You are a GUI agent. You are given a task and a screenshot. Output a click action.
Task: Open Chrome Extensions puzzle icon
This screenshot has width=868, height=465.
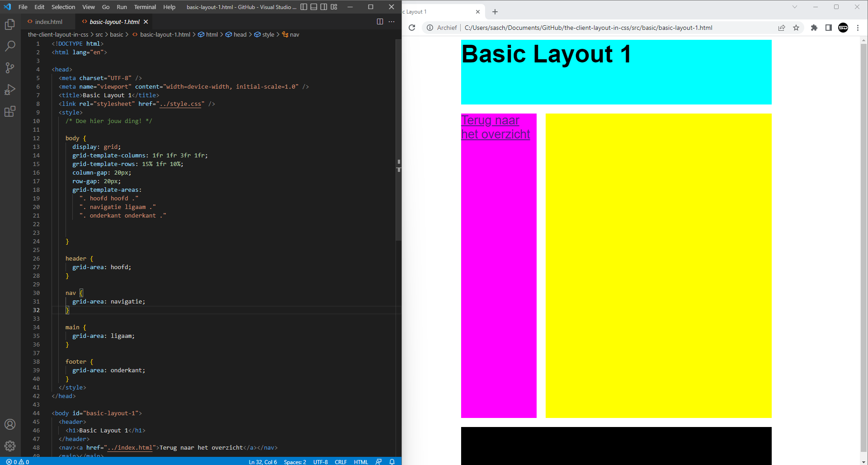tap(814, 28)
